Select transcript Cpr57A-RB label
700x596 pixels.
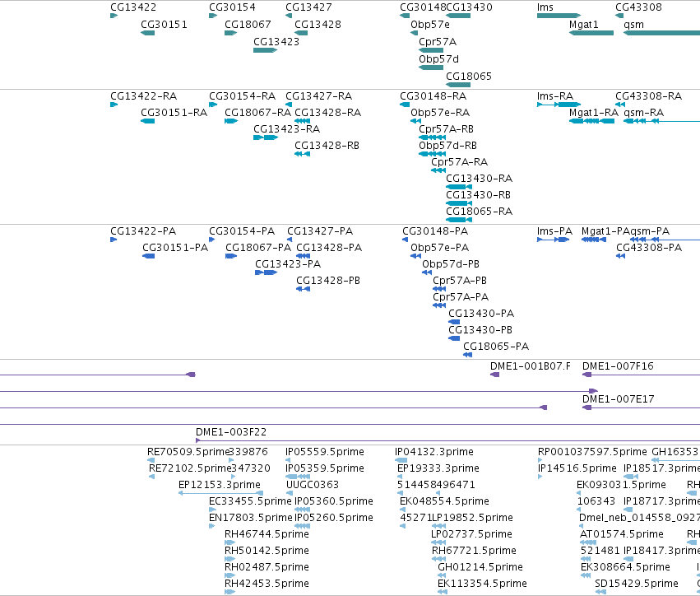[x=446, y=129]
